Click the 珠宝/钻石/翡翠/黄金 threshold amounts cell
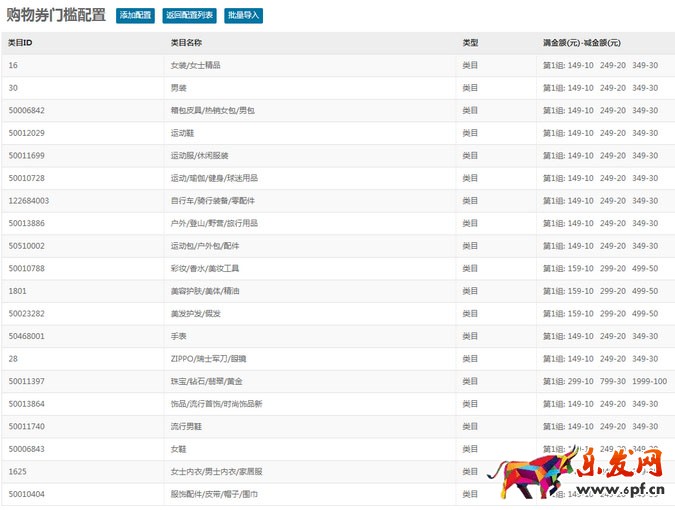The height and width of the screenshot is (510, 675). tap(604, 381)
